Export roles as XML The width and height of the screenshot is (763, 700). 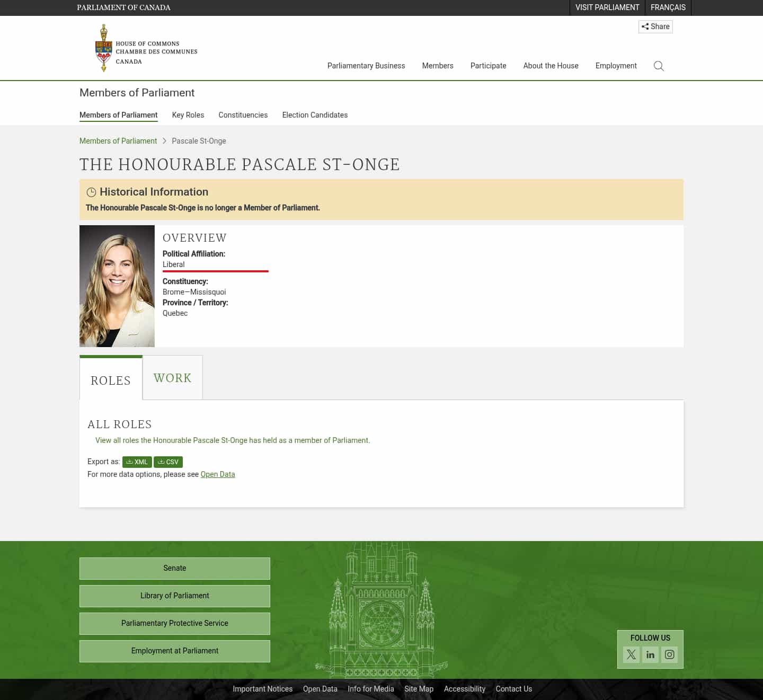coord(137,462)
